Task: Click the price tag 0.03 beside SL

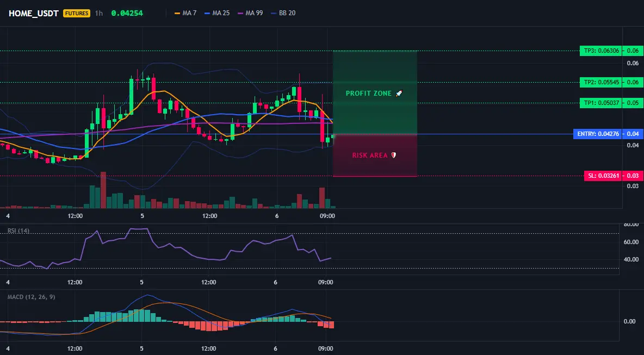Action: point(633,176)
